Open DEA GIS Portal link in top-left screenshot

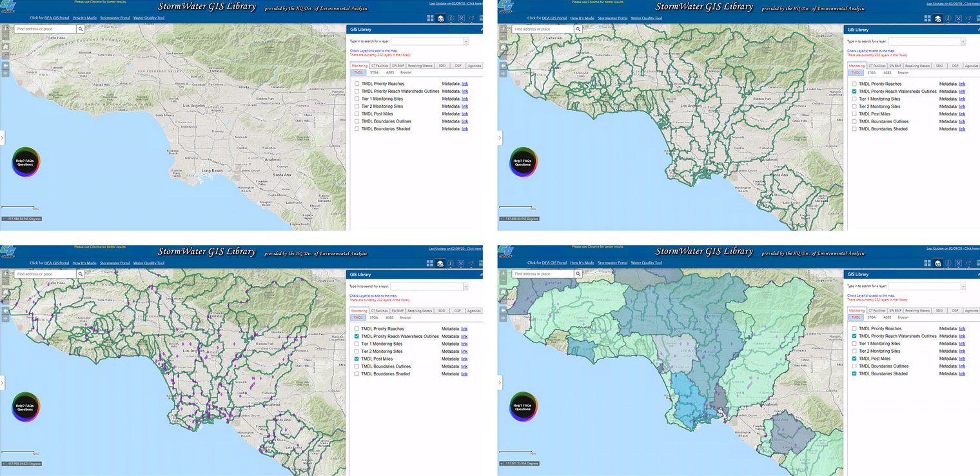pos(57,18)
